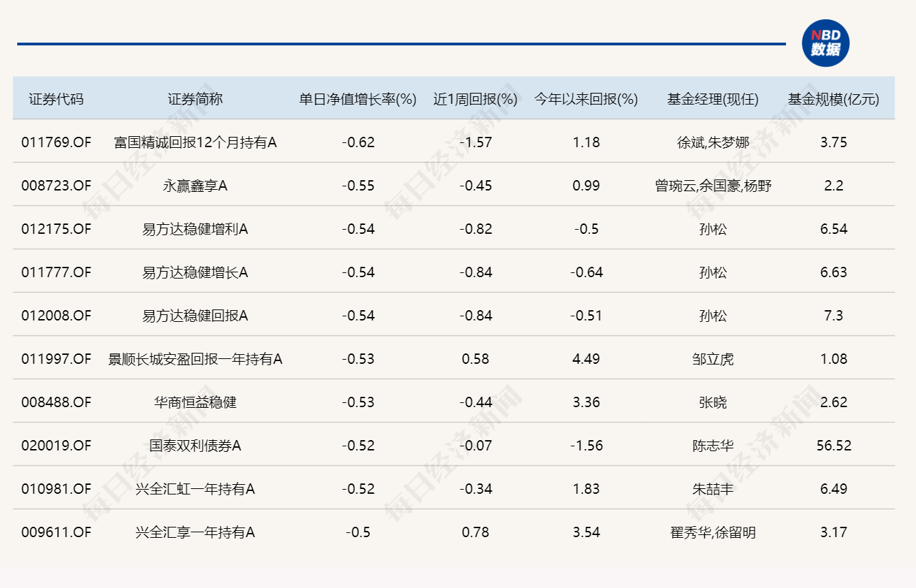
Task: Click the 4.49 return value for 011997.OF
Action: pos(585,358)
